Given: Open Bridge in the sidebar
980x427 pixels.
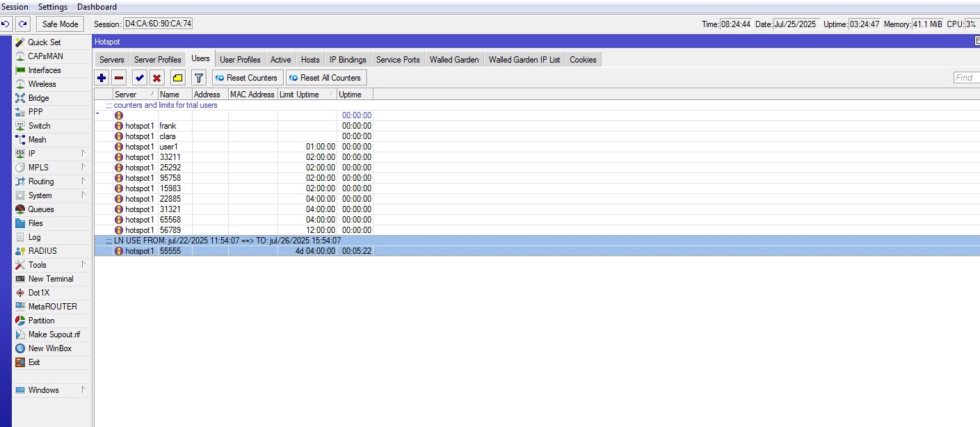Looking at the screenshot, I should (x=52, y=98).
